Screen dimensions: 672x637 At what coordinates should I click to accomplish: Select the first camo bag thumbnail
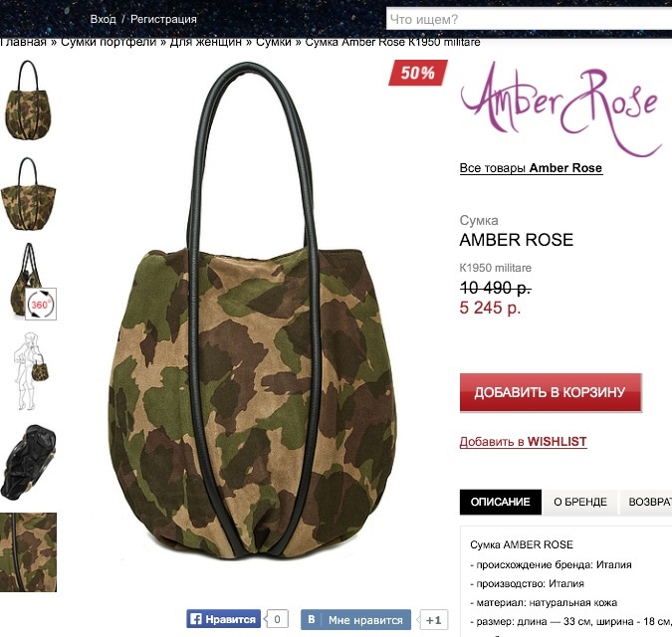[x=28, y=100]
